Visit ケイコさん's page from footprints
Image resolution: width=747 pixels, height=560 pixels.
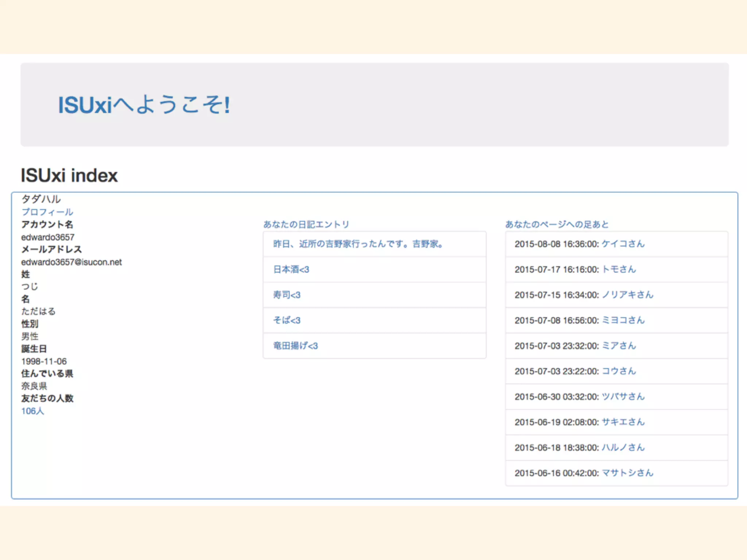pyautogui.click(x=623, y=244)
